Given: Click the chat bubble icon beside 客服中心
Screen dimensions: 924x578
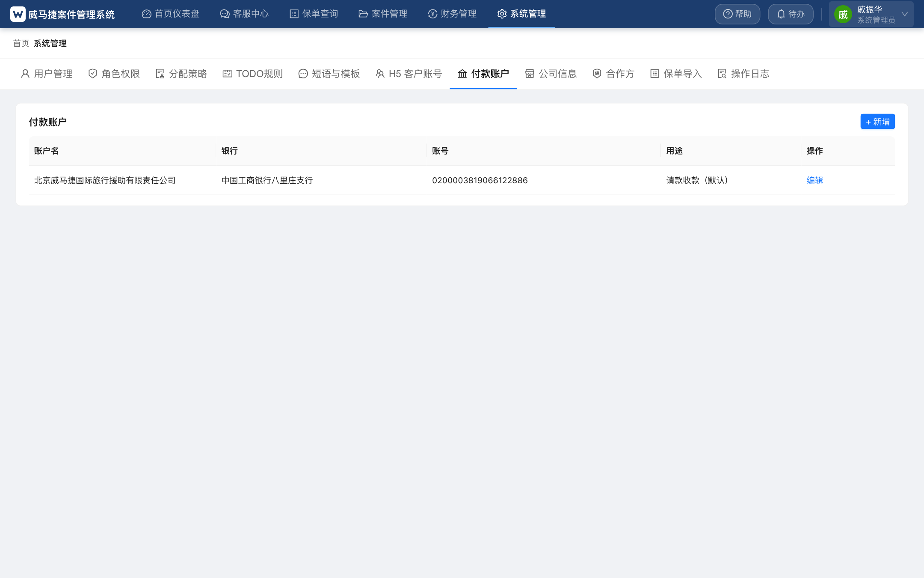Looking at the screenshot, I should click(225, 14).
